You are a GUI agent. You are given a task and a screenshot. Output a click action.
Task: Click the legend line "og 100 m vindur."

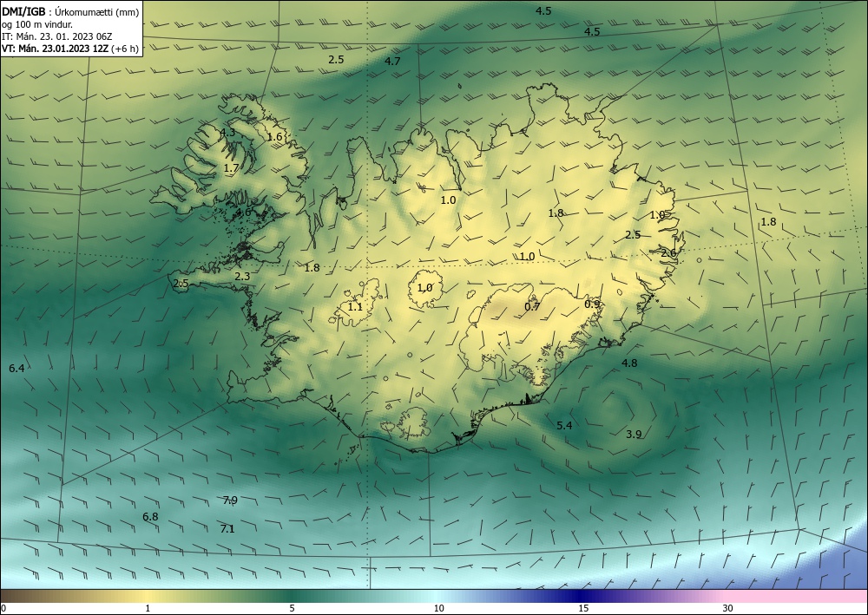(x=37, y=24)
